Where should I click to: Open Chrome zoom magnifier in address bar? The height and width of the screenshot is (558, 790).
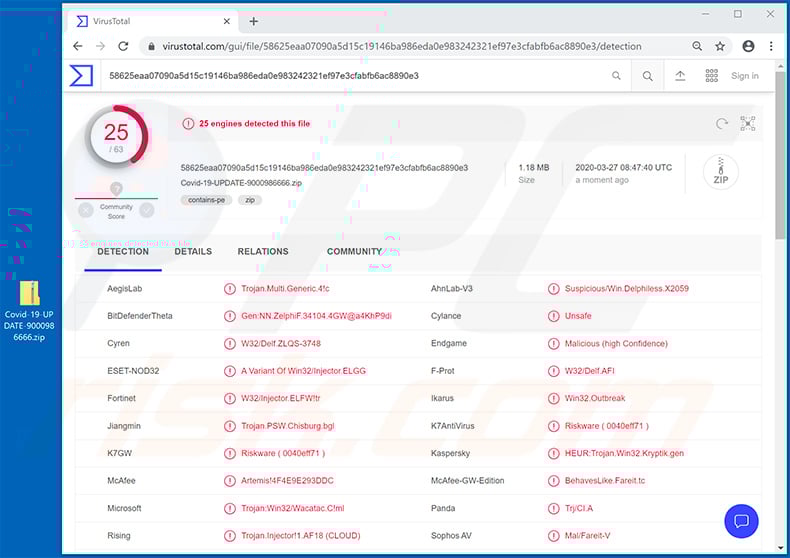click(x=697, y=46)
